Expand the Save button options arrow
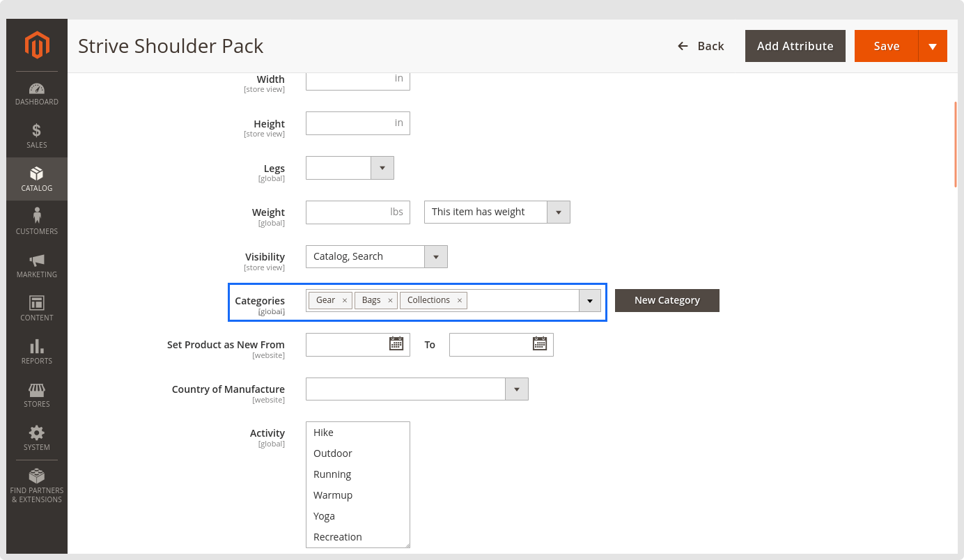 pyautogui.click(x=933, y=47)
